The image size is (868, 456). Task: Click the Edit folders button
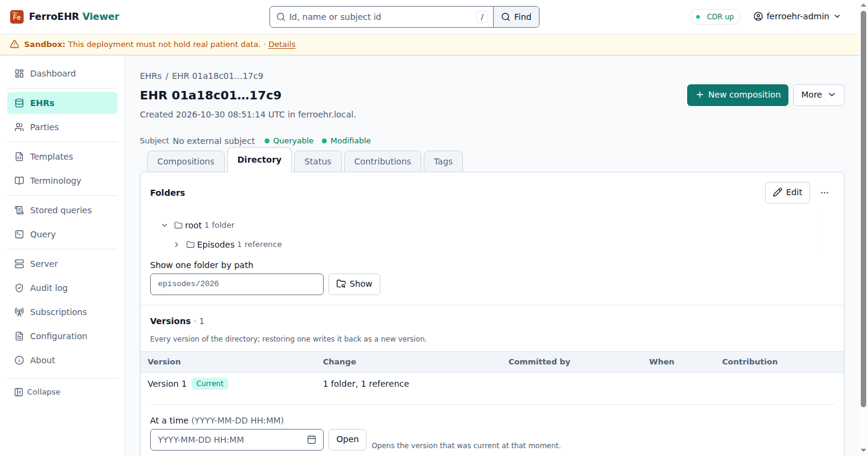click(787, 193)
